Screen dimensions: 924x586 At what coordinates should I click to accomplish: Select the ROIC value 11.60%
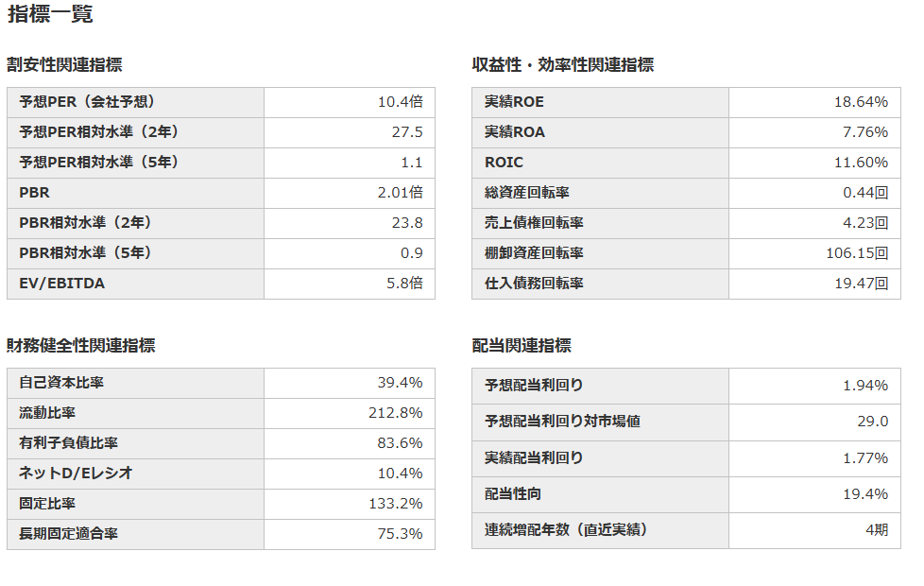click(x=861, y=163)
